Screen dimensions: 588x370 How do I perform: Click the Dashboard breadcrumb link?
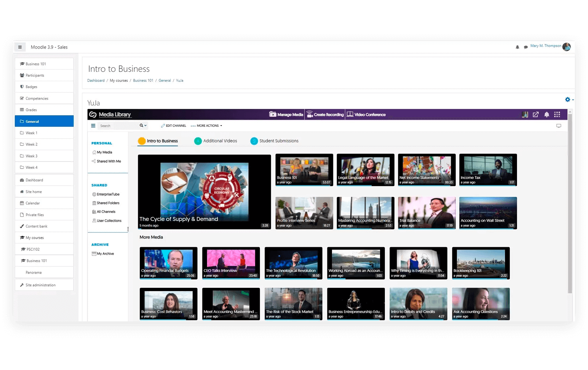click(96, 81)
